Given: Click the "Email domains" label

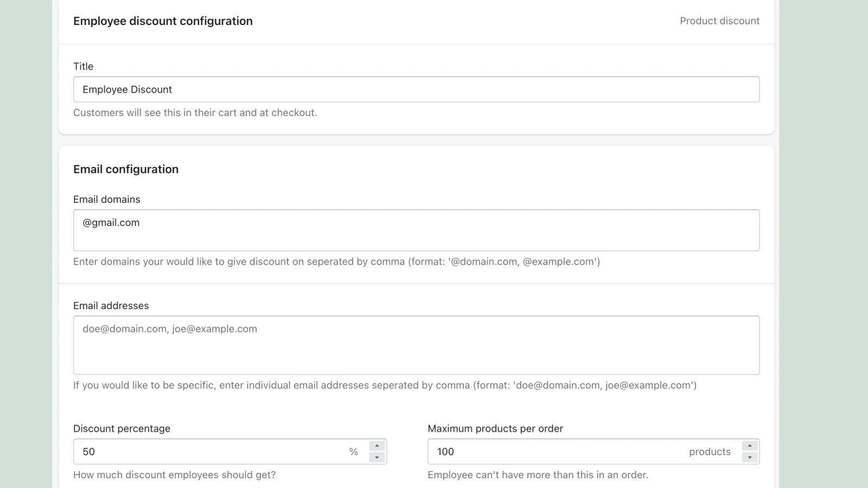Looking at the screenshot, I should pos(107,200).
